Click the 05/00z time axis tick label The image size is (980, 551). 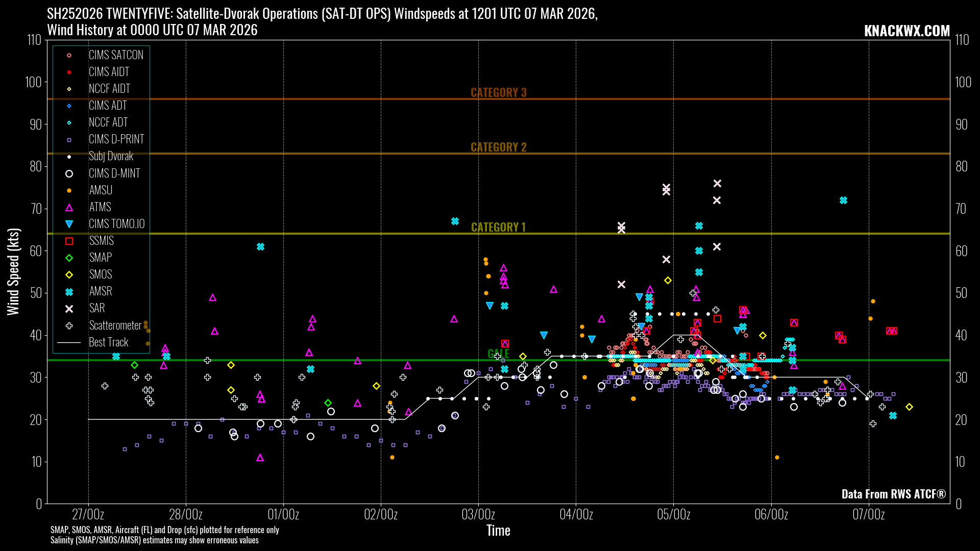pyautogui.click(x=673, y=514)
